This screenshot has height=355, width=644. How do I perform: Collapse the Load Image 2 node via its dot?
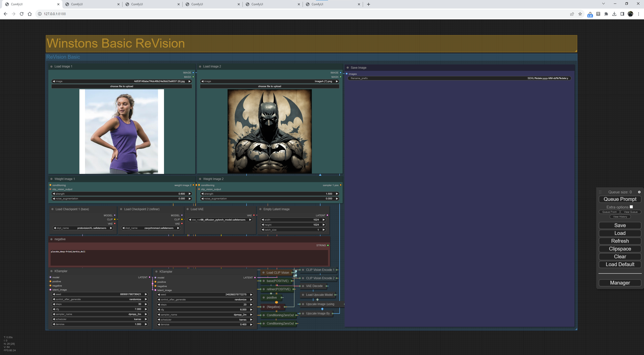pyautogui.click(x=200, y=66)
